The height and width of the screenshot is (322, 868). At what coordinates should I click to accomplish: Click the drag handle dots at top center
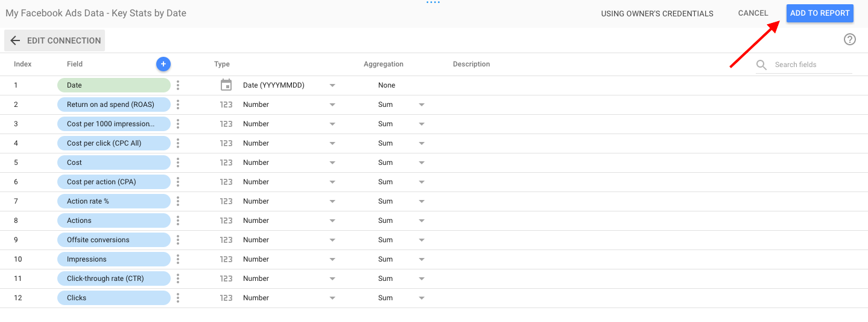tap(433, 2)
